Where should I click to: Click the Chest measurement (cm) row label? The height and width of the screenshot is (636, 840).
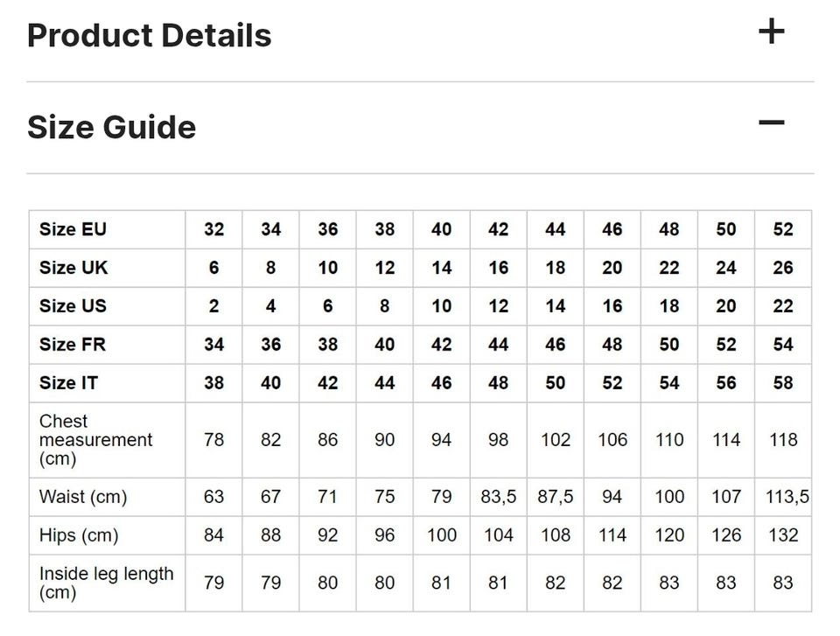click(95, 439)
